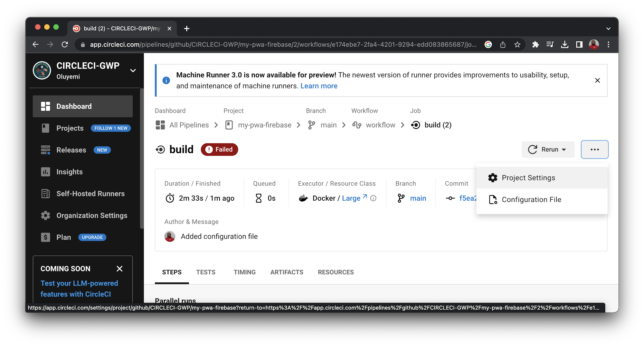Open the Large resource class link
Screen dimensions: 644x346
[351, 198]
